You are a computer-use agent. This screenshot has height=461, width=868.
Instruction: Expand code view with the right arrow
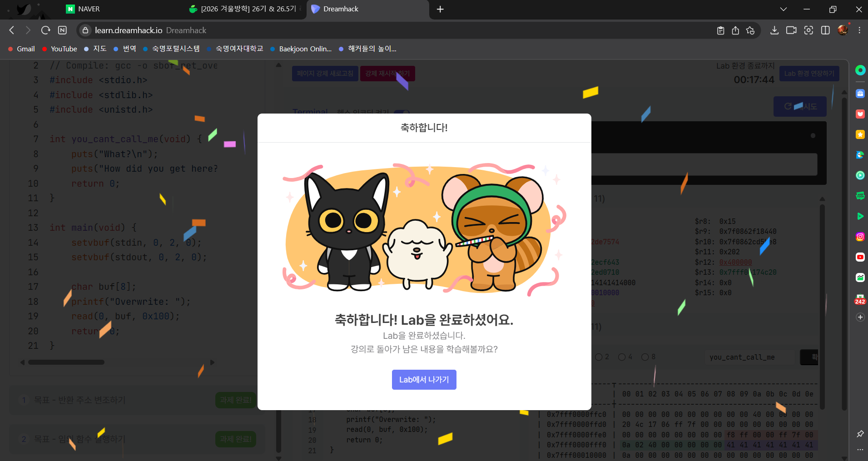click(212, 362)
